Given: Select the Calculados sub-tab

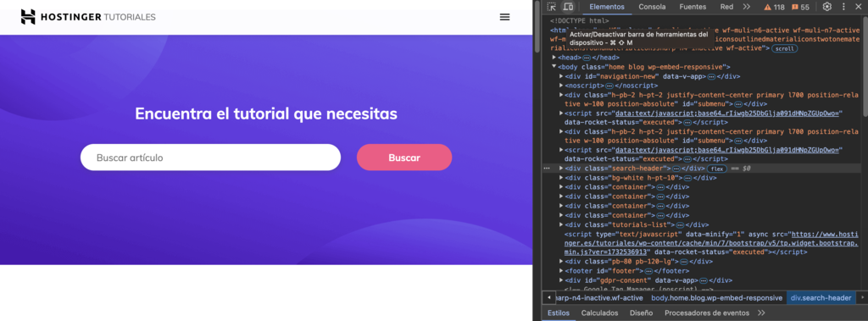Looking at the screenshot, I should [x=599, y=313].
